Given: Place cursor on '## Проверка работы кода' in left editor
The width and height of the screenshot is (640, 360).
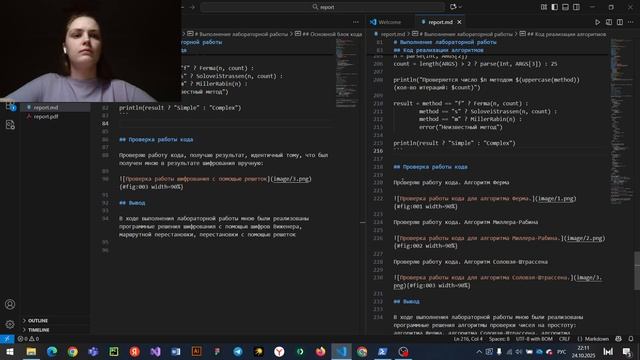Looking at the screenshot, I should (x=156, y=139).
